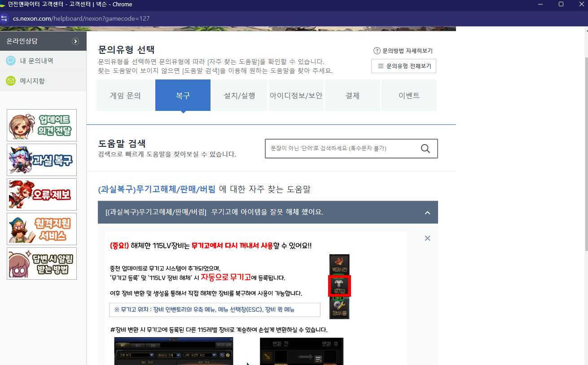
Task: Click the 무기고 icon highlighted in red
Action: (339, 286)
